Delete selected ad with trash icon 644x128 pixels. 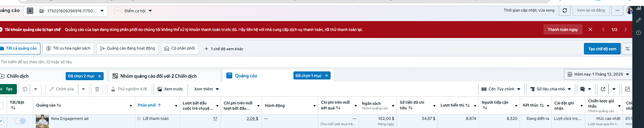(x=97, y=89)
